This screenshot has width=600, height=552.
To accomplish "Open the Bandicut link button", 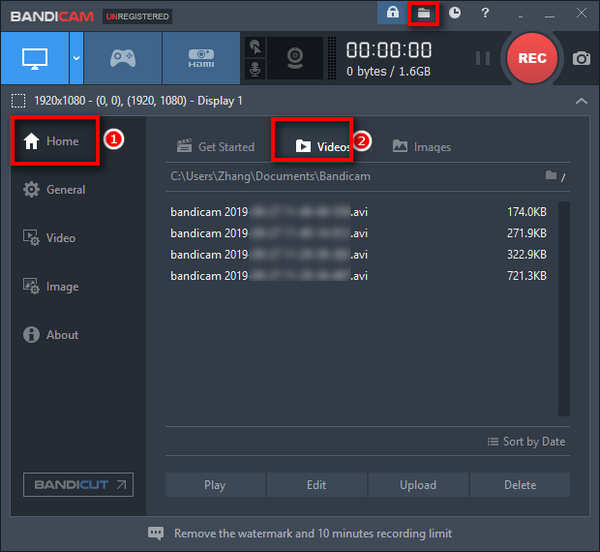I will point(78,485).
